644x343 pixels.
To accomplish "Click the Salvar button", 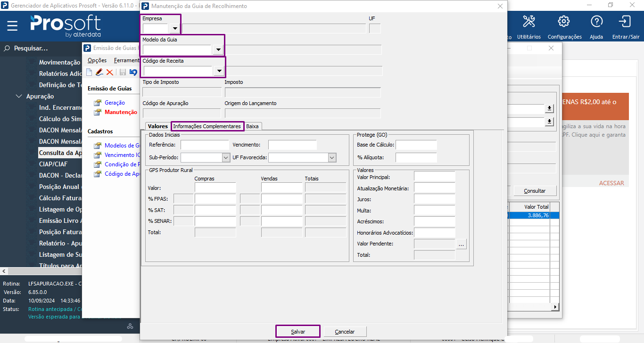I will click(298, 332).
